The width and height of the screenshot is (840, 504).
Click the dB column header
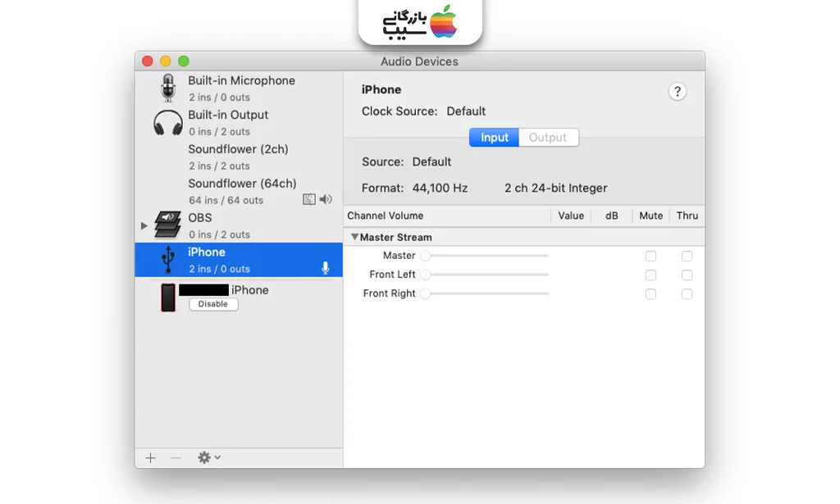(x=611, y=216)
